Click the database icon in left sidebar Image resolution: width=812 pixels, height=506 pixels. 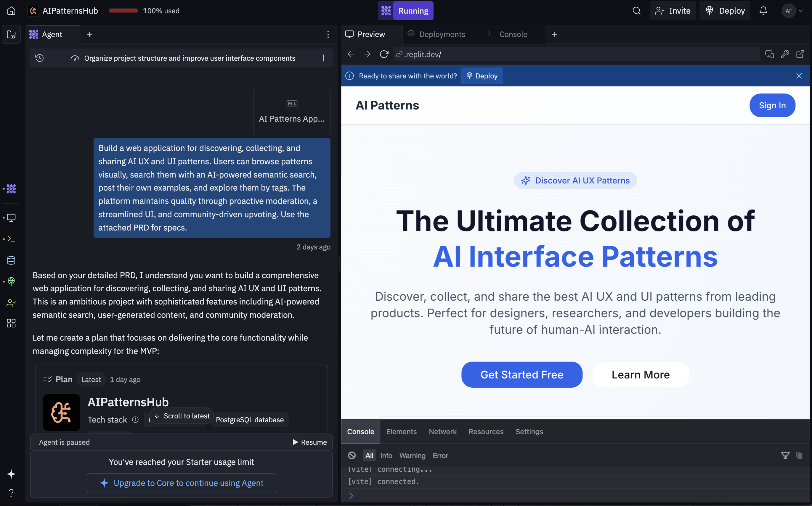tap(11, 260)
